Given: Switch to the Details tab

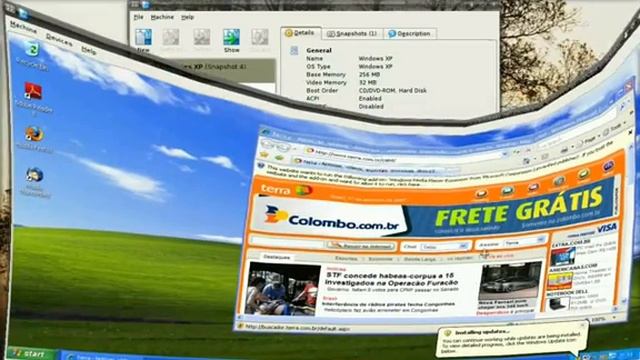Looking at the screenshot, I should pos(300,33).
